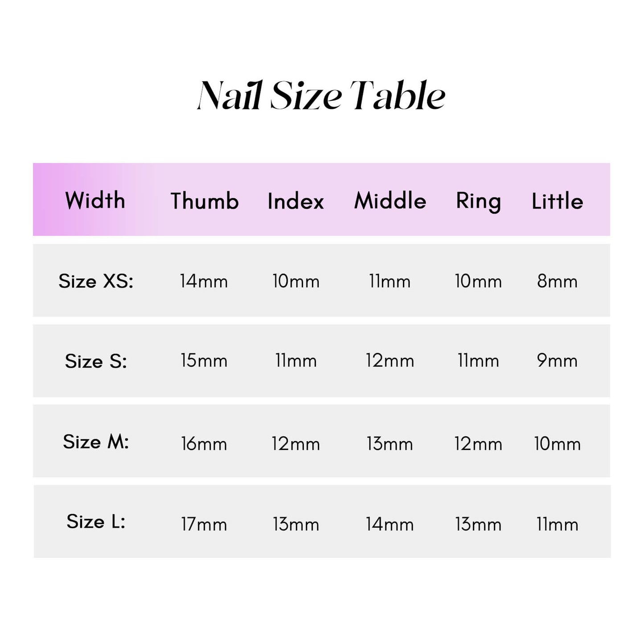Viewport: 644px width, 644px height.
Task: Select the 9mm little value for Size S
Action: (x=557, y=361)
